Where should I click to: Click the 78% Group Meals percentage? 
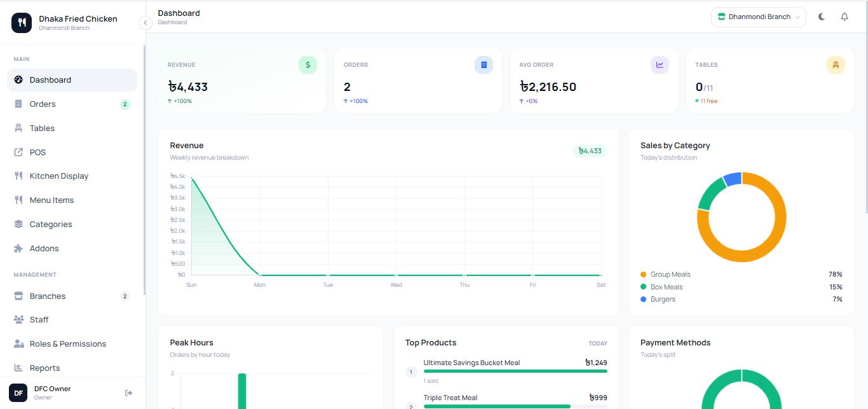835,275
